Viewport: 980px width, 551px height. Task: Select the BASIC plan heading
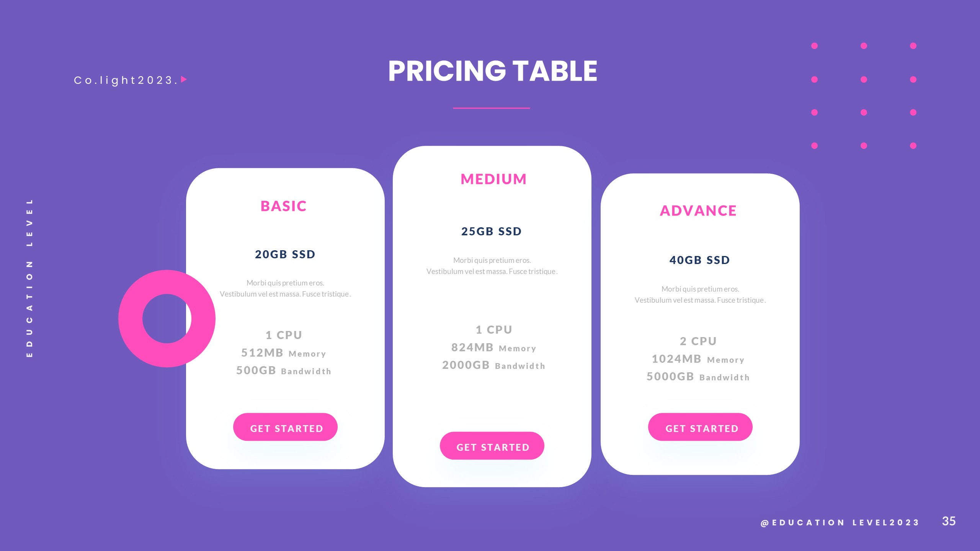(x=284, y=206)
